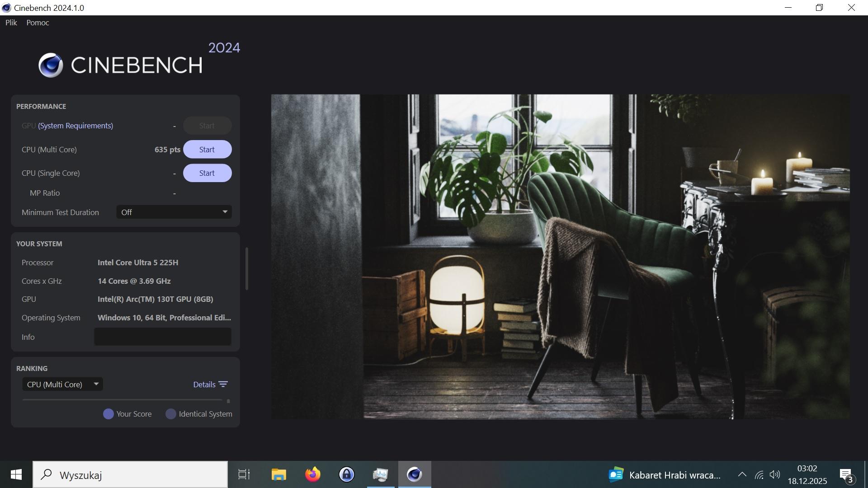The height and width of the screenshot is (488, 868).
Task: Click the Task View taskbar icon
Action: [244, 474]
